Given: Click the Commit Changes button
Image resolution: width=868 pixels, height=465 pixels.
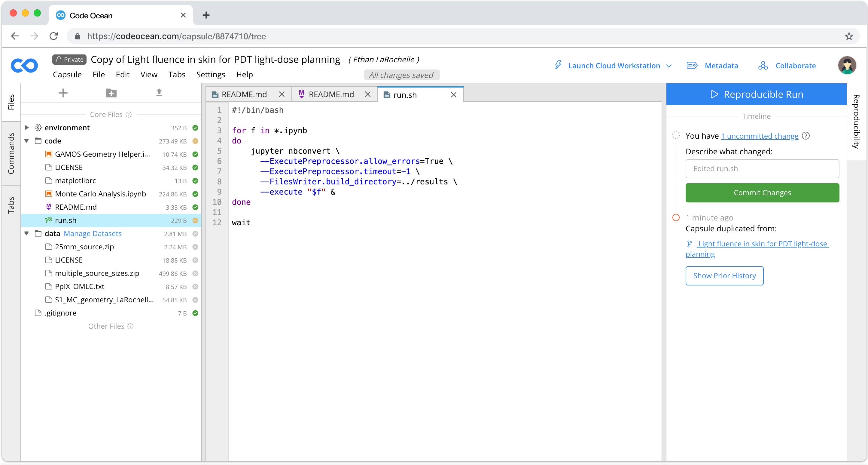Looking at the screenshot, I should (x=762, y=192).
